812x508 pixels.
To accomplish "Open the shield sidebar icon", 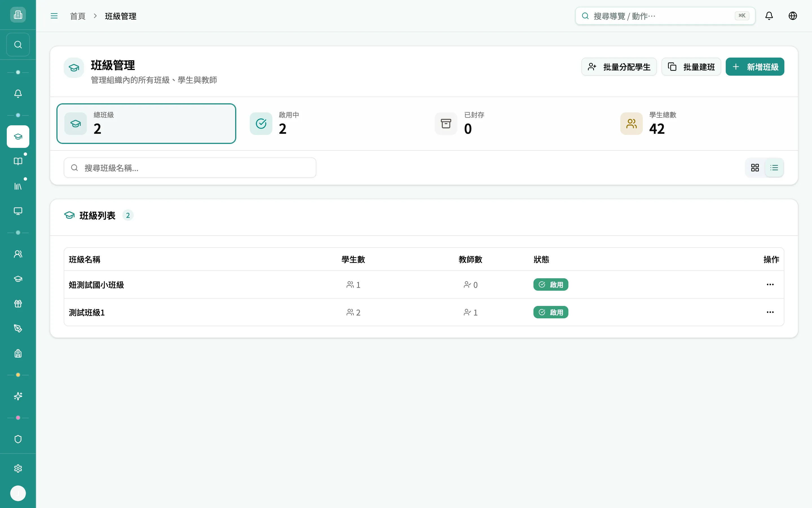I will tap(18, 439).
